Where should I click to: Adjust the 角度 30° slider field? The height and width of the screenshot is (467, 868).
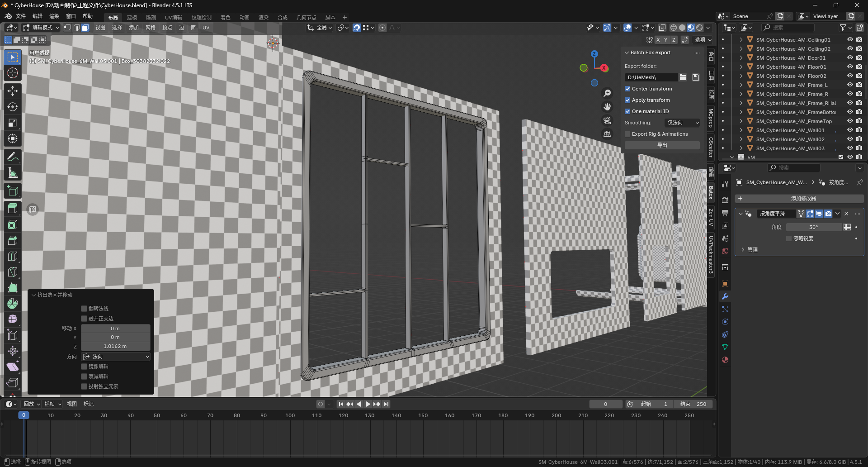pyautogui.click(x=814, y=227)
